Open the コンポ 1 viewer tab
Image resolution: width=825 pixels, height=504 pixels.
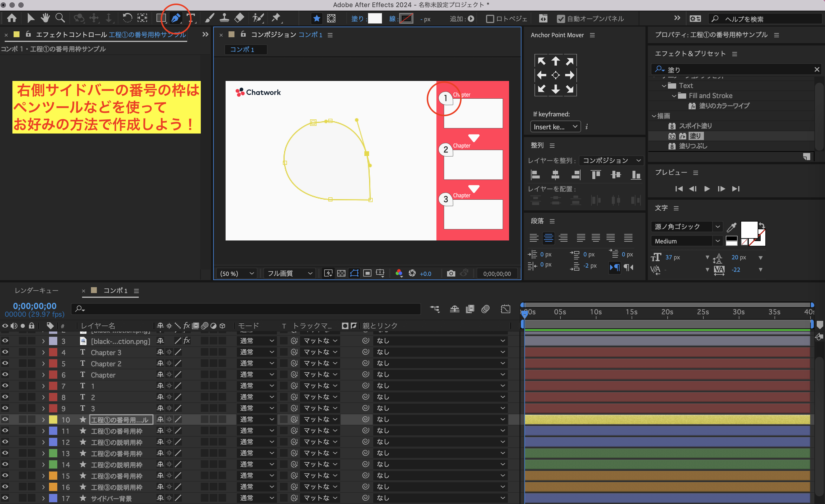pos(242,50)
